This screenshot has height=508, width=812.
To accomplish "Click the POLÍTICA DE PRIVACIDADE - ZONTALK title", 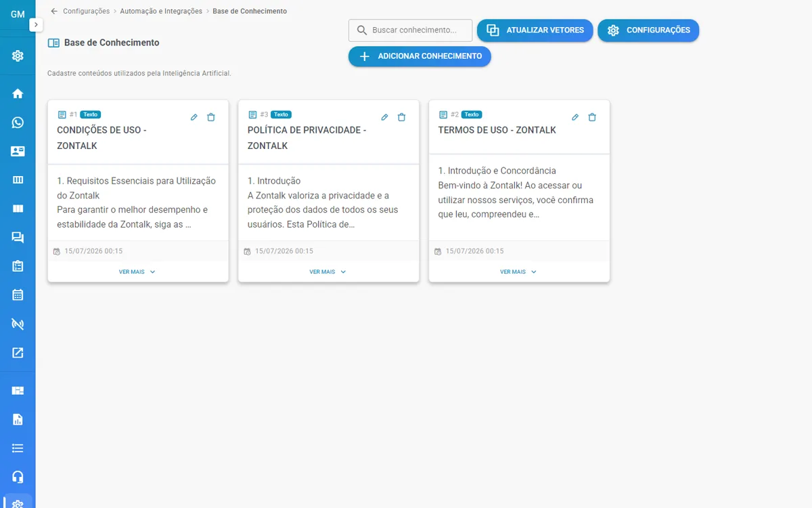I will click(307, 137).
